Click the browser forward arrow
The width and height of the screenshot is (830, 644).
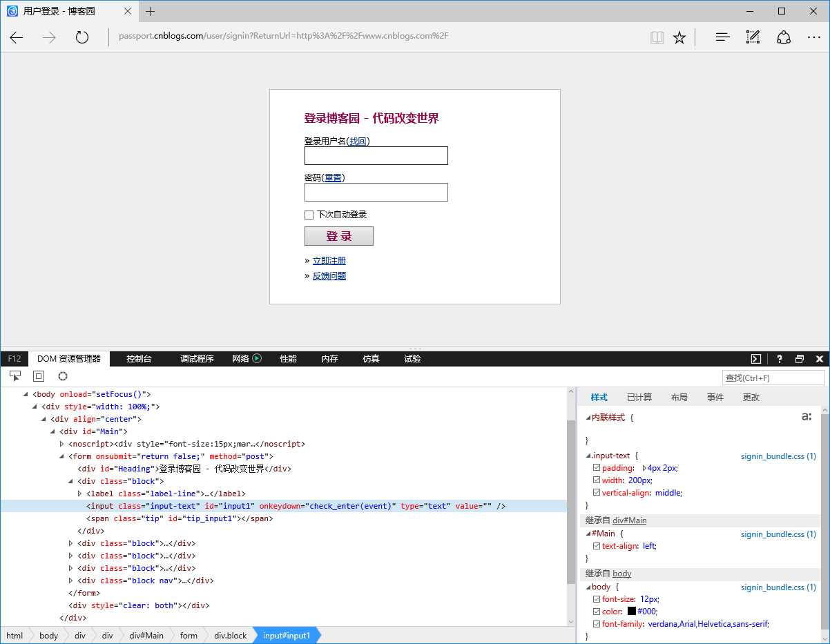[49, 38]
